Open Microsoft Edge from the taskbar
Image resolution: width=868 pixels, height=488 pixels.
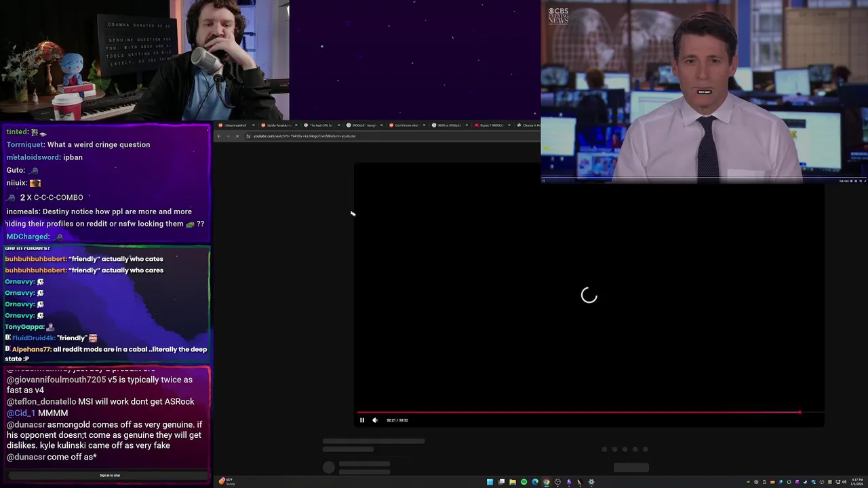535,482
